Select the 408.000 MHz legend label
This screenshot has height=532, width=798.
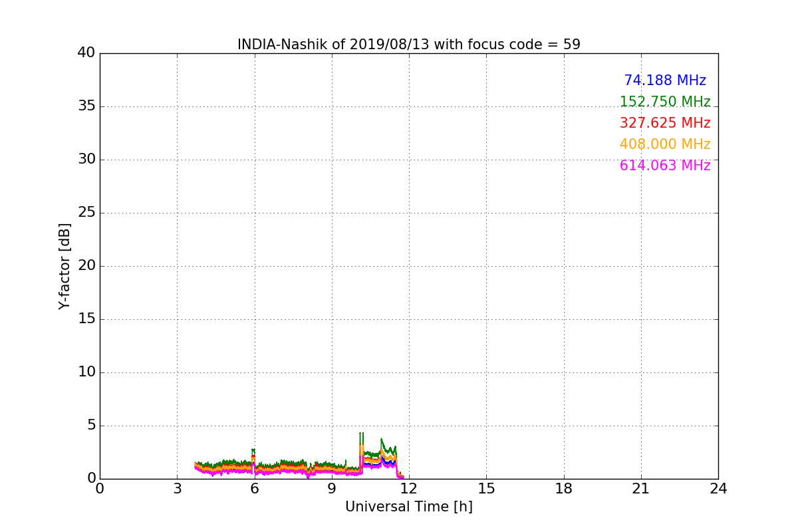[665, 144]
